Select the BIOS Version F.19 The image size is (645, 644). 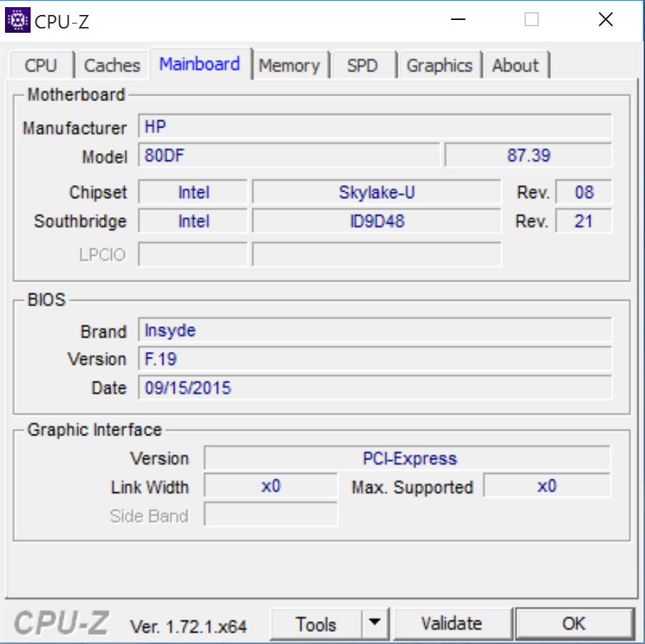[x=375, y=358]
